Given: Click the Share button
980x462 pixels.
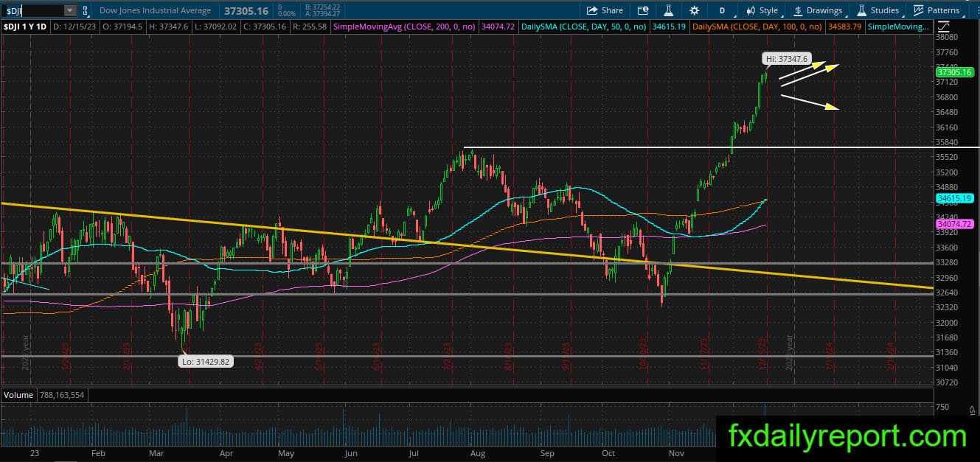Looking at the screenshot, I should point(605,10).
